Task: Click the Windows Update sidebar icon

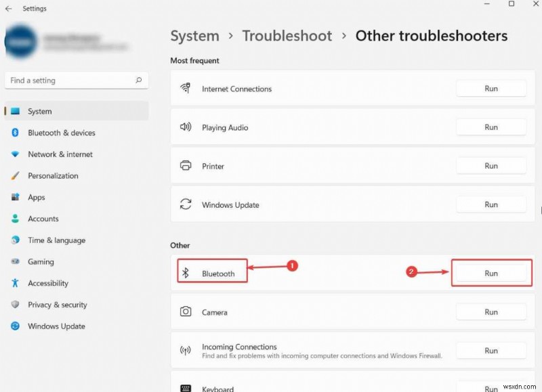Action: (15, 326)
